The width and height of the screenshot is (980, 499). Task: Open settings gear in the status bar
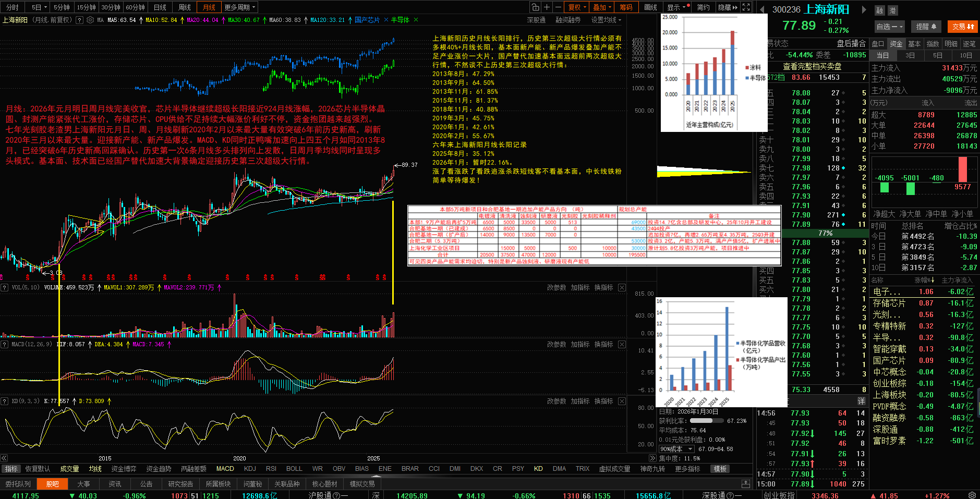click(x=972, y=495)
